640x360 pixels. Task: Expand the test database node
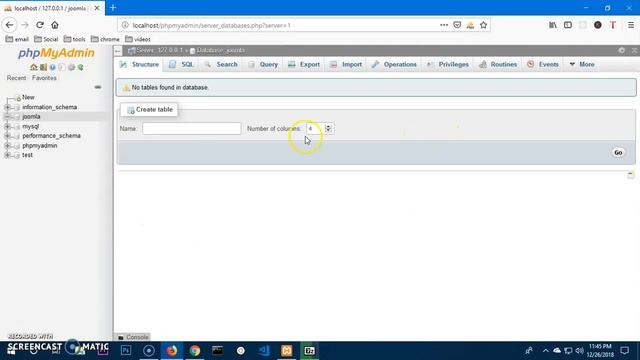tap(7, 155)
